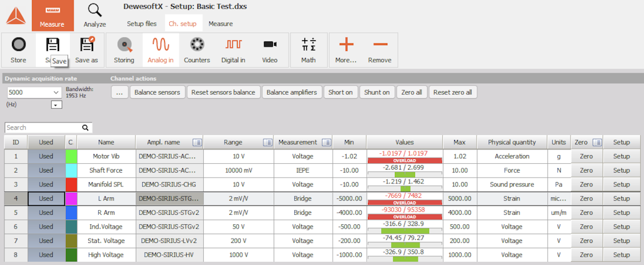Open Setup for High Voltage channel
Viewport: 644px width, 265px height.
tap(621, 255)
